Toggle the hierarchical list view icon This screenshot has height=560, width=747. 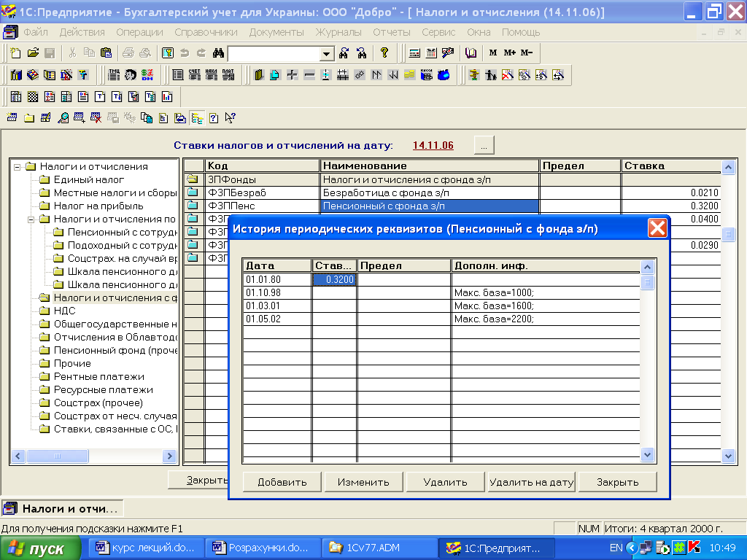(x=197, y=117)
